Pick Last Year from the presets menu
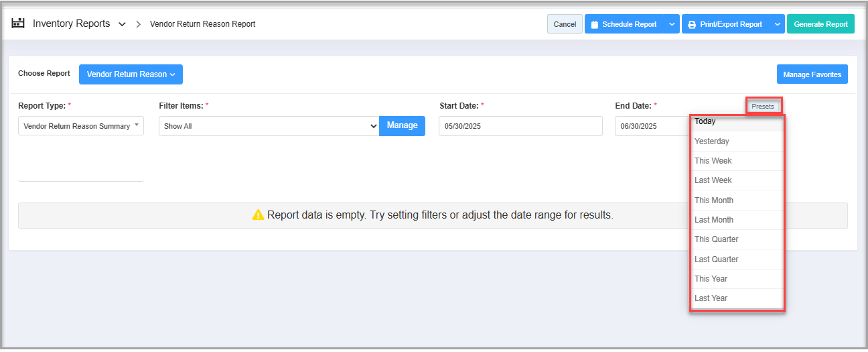Image resolution: width=868 pixels, height=352 pixels. [x=737, y=298]
